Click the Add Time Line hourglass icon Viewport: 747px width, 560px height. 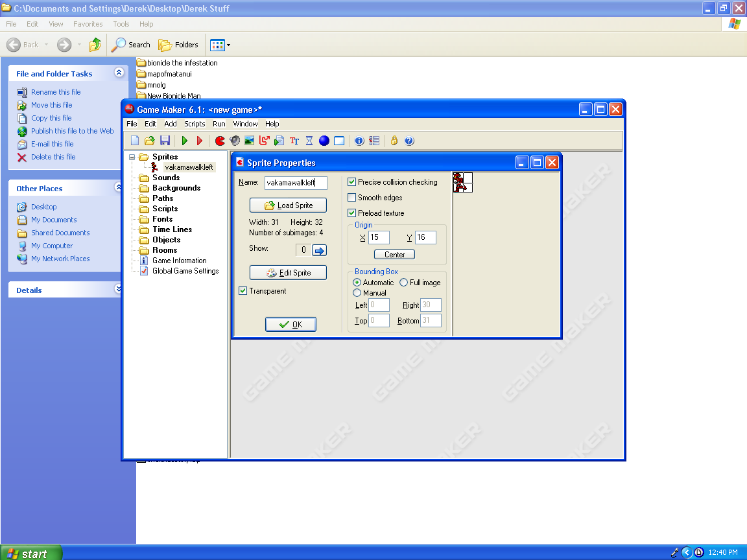click(309, 141)
